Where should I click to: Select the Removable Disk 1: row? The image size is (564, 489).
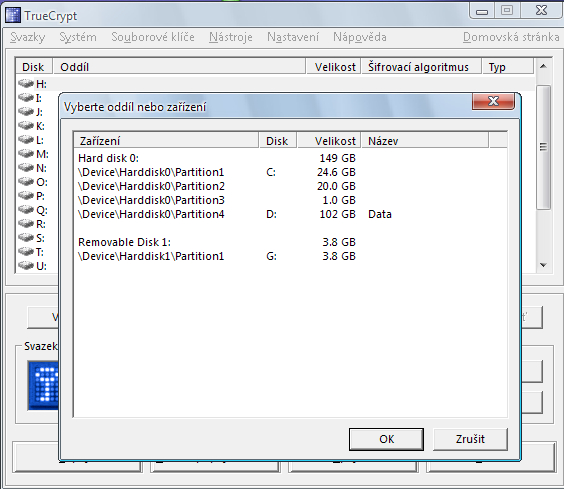(290, 242)
